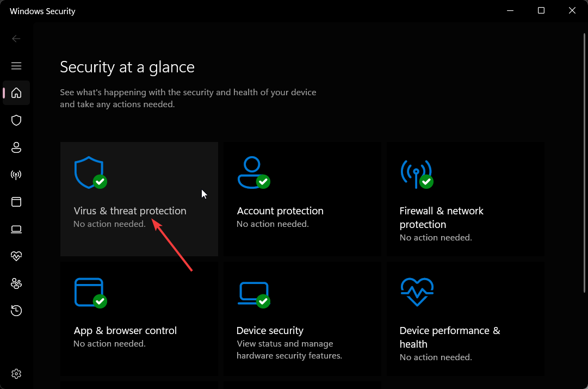Open Device security title
The height and width of the screenshot is (389, 588).
click(x=270, y=330)
